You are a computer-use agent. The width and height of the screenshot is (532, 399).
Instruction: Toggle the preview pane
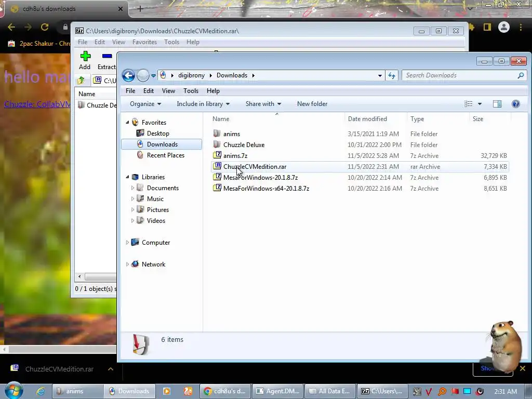[497, 104]
